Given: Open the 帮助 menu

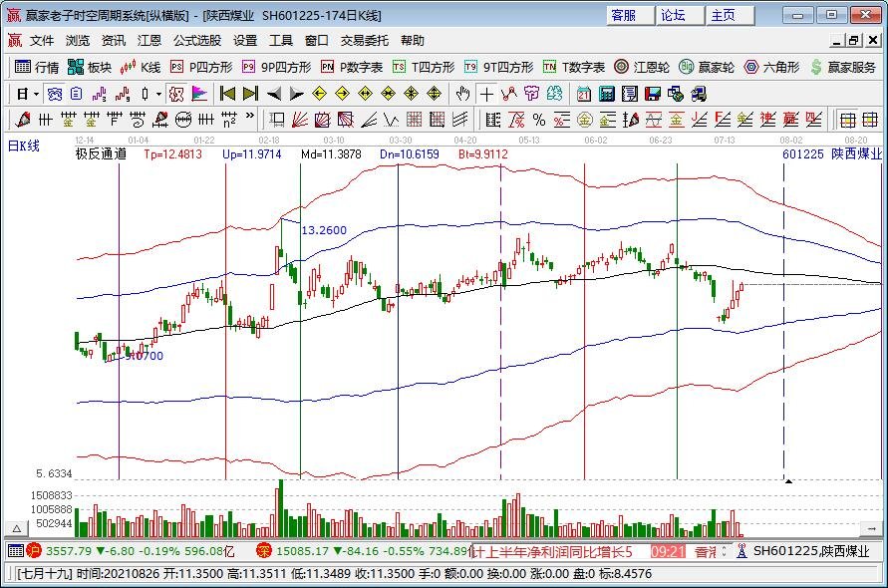Looking at the screenshot, I should [x=412, y=41].
